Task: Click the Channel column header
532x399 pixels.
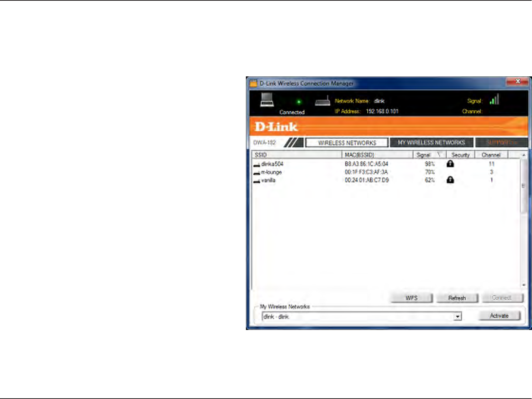Action: coord(491,155)
